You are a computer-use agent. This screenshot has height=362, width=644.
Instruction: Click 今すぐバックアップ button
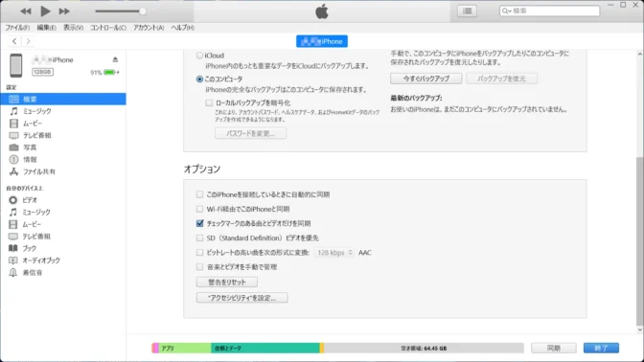pos(425,79)
